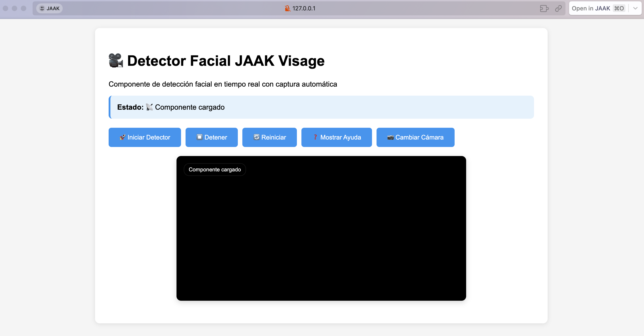Click the JAAK space pill
Screen dimensions: 644x336
[x=50, y=9]
